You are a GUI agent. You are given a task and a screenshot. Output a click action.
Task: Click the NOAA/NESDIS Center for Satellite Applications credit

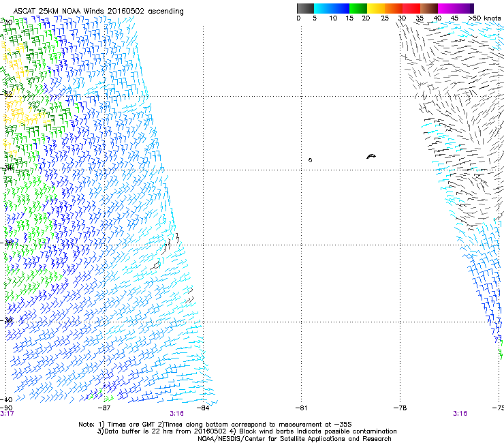[x=294, y=439]
